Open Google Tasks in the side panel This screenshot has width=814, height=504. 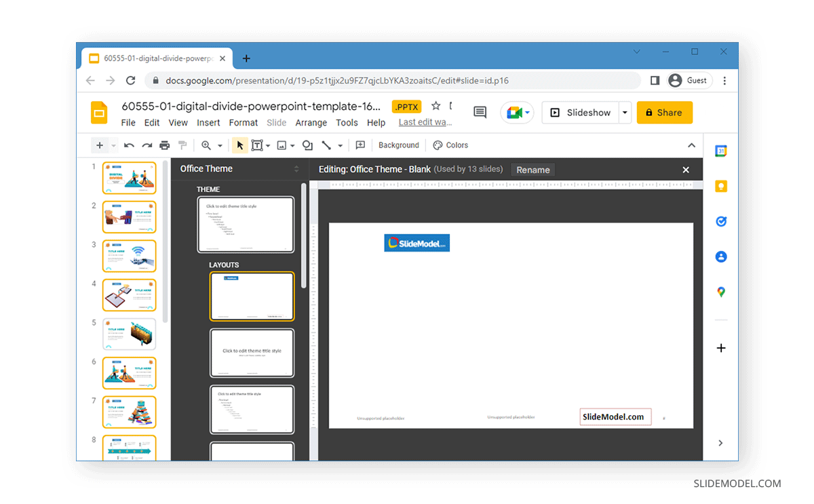(x=720, y=221)
